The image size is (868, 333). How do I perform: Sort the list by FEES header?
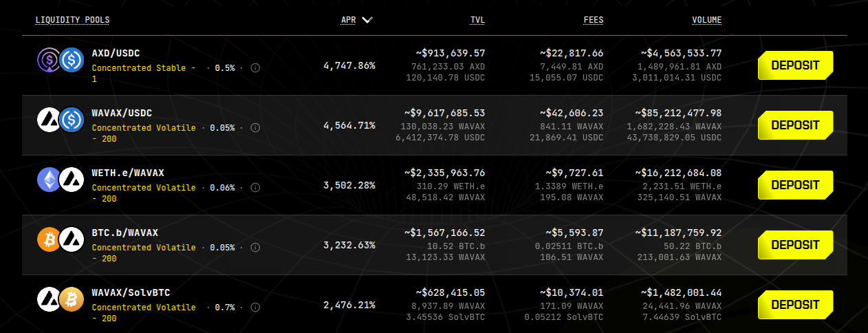[x=593, y=20]
